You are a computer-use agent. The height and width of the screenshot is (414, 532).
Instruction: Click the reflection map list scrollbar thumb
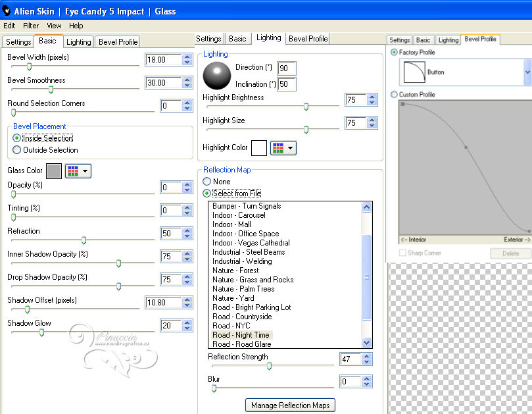[366, 277]
